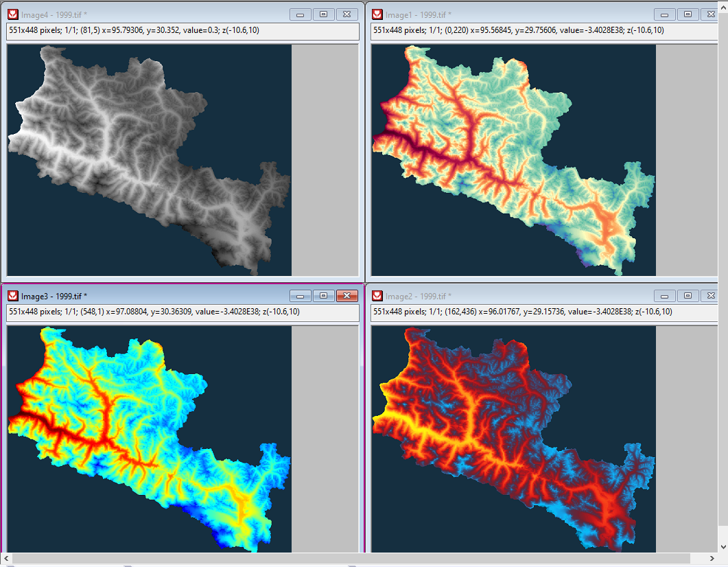The width and height of the screenshot is (728, 567).
Task: Click the Image4 window title icon
Action: pyautogui.click(x=12, y=14)
